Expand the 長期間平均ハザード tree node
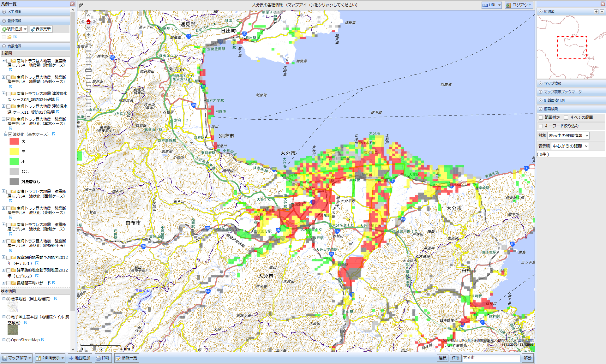Screen dimensions: 606x364 (x=3, y=283)
